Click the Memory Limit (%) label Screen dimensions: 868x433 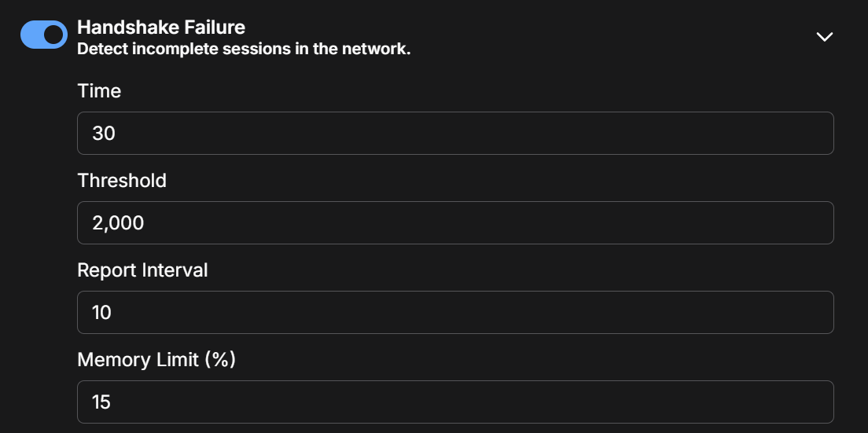point(156,360)
